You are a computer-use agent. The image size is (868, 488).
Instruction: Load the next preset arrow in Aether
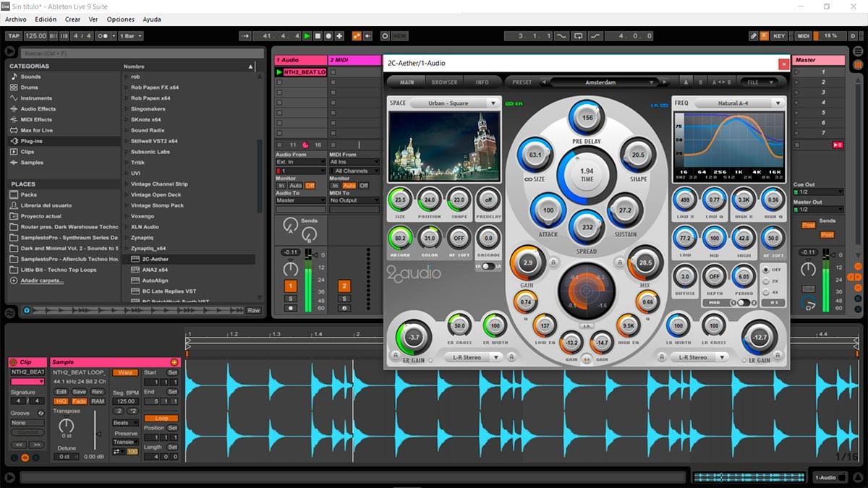(665, 82)
